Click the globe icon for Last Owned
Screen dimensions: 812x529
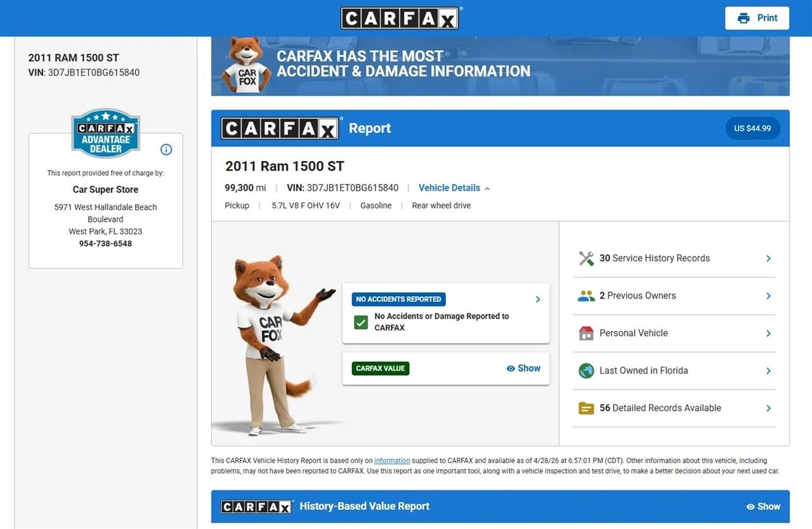point(586,370)
